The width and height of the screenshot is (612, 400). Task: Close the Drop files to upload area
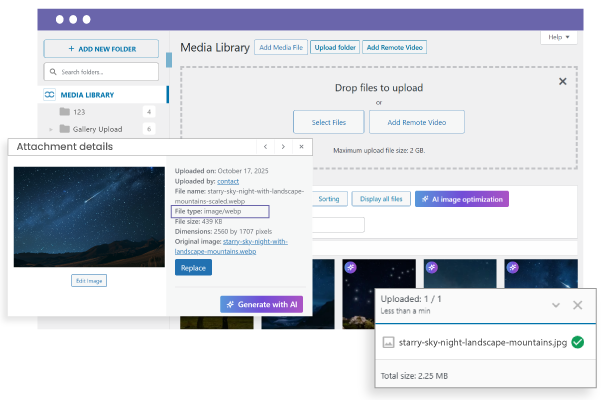[x=562, y=81]
